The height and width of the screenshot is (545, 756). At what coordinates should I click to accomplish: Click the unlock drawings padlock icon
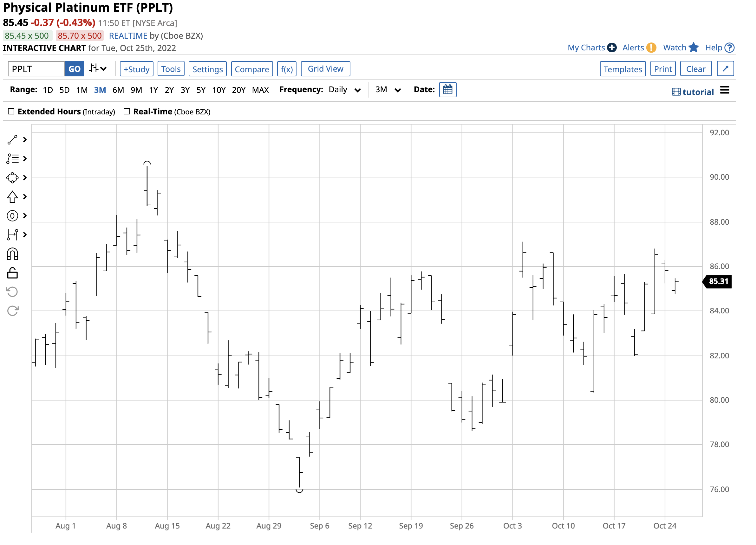coord(12,273)
